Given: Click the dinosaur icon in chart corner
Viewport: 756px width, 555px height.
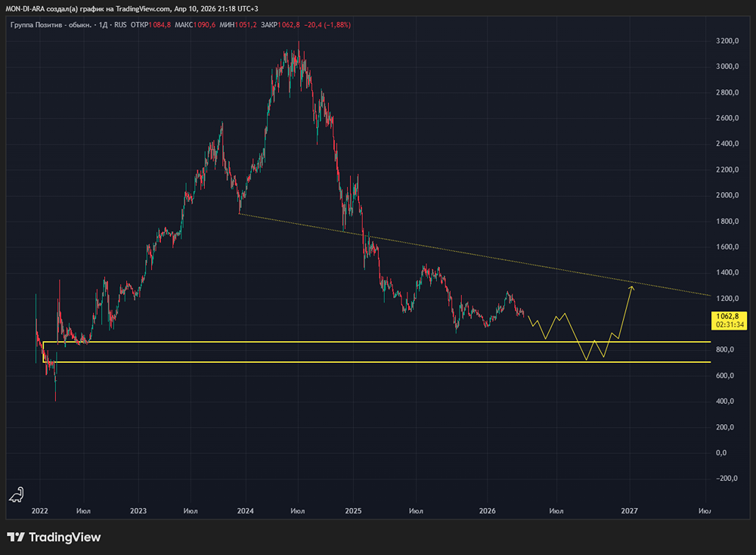Looking at the screenshot, I should (17, 495).
